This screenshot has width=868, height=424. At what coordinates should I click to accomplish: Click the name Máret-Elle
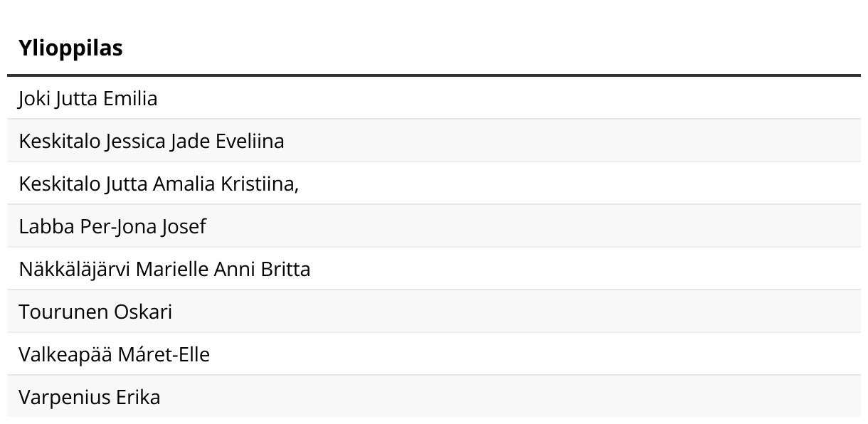(164, 354)
